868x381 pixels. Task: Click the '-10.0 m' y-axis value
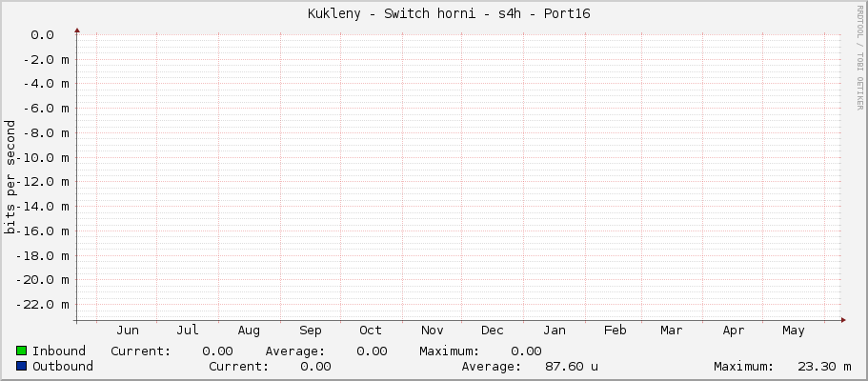point(43,157)
